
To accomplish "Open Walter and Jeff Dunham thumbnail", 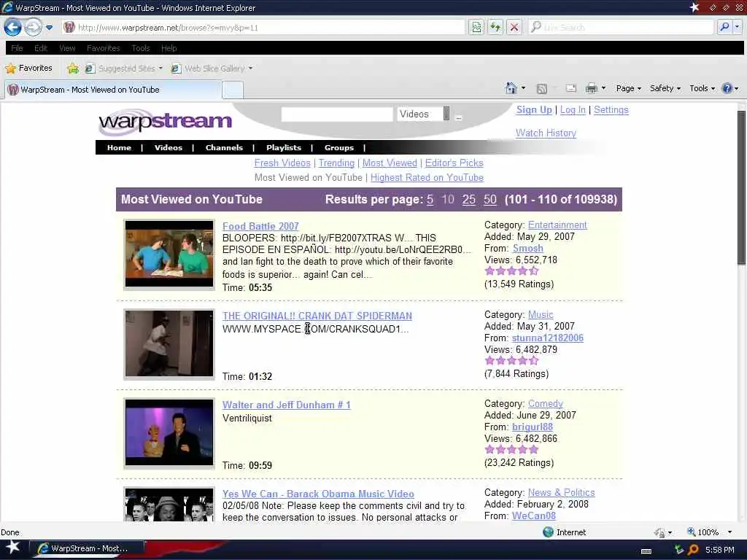I will (x=169, y=433).
